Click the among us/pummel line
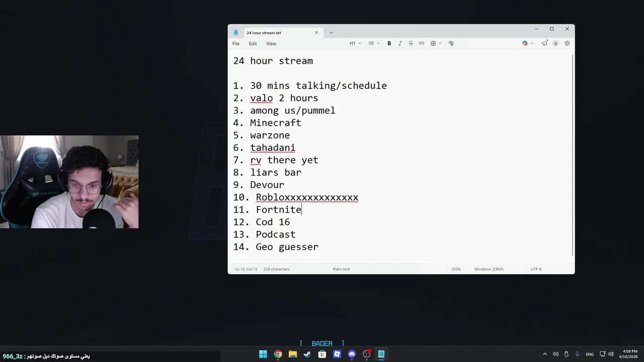Viewport: 644px width, 362px height. tap(284, 111)
